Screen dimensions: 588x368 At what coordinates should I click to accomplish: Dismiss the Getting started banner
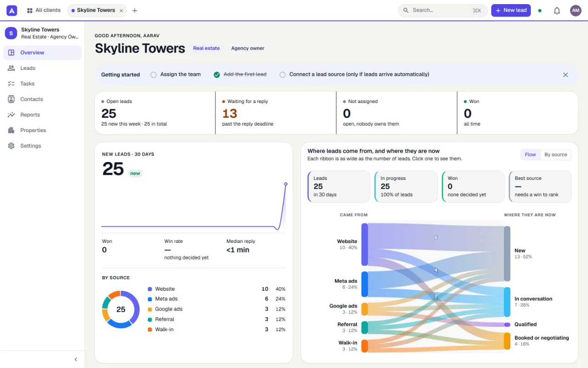[x=565, y=75]
